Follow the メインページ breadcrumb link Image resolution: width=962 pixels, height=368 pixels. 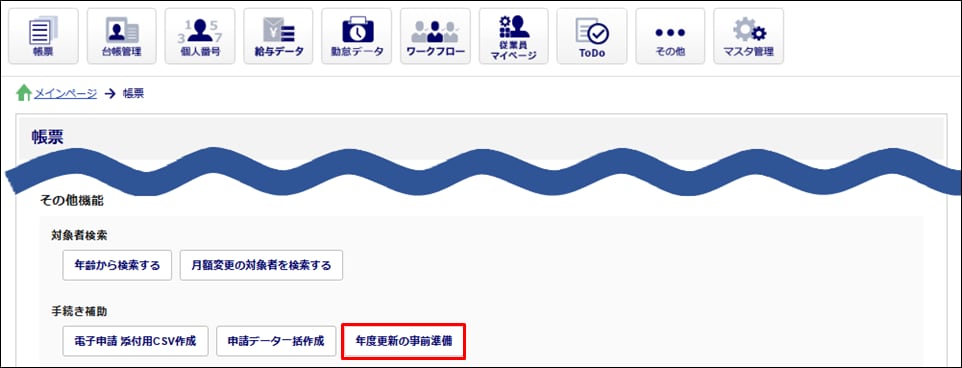coord(66,94)
